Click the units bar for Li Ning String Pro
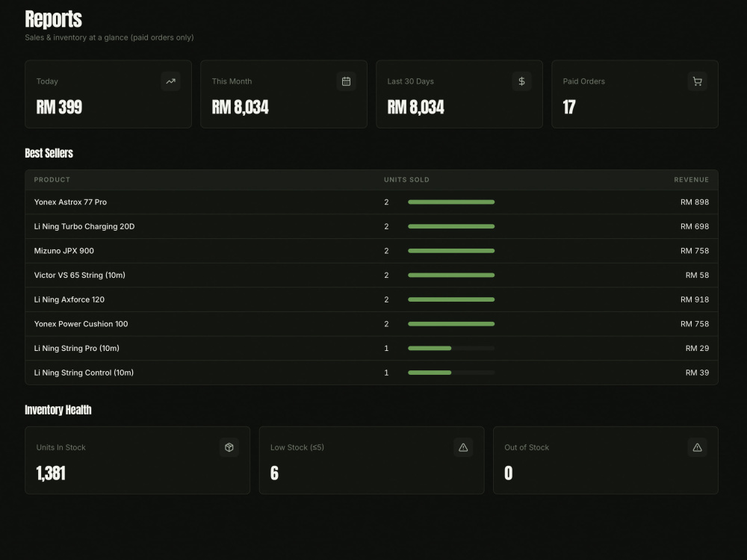747x560 pixels. point(451,348)
